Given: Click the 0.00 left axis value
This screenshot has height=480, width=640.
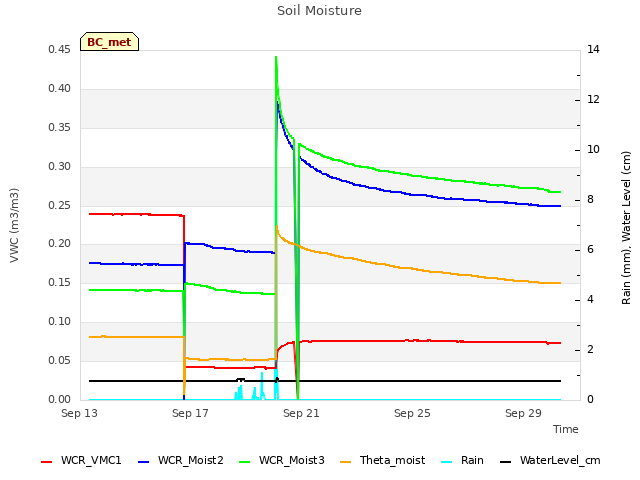Looking at the screenshot, I should coord(60,399).
